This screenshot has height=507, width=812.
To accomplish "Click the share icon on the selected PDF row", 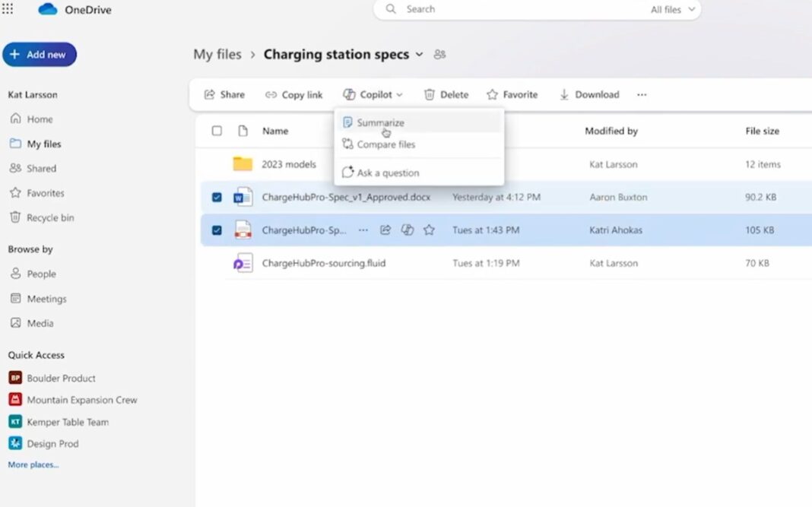I will [385, 230].
